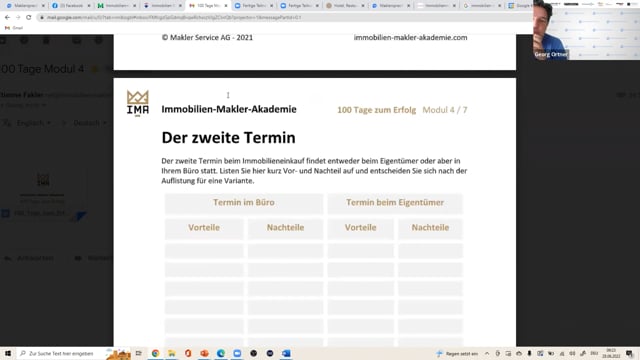Reload the page with the refresh icon

click(x=29, y=18)
